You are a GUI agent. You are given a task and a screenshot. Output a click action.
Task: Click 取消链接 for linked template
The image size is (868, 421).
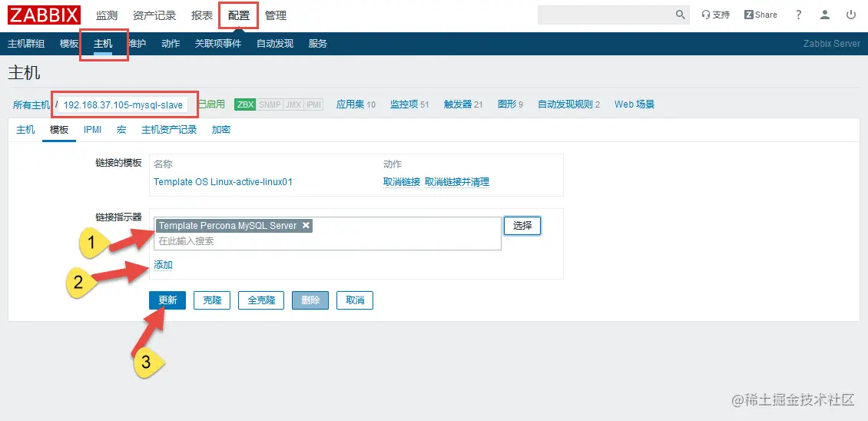[401, 182]
